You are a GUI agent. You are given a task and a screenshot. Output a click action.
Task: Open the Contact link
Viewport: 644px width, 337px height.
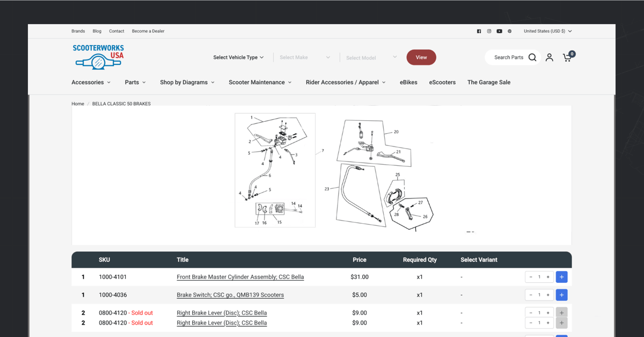[116, 31]
